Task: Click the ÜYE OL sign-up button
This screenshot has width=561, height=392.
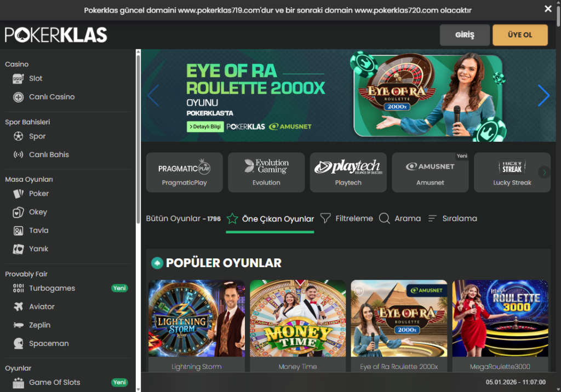Action: click(520, 35)
